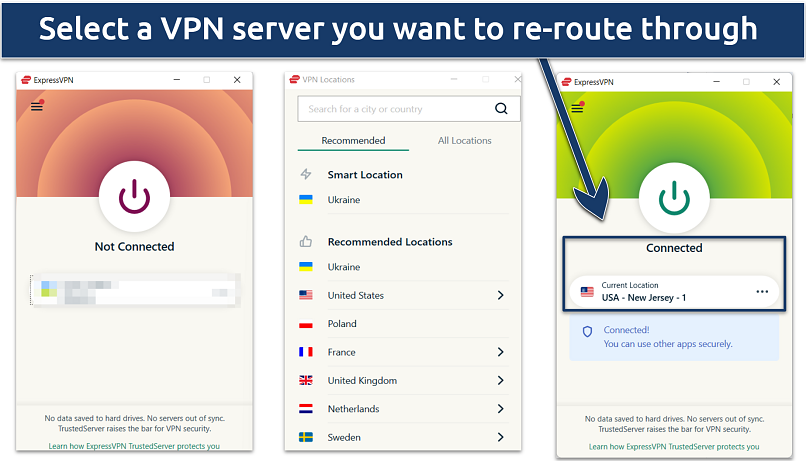Disconnect VPN using green power button
This screenshot has height=461, width=806.
(x=674, y=197)
